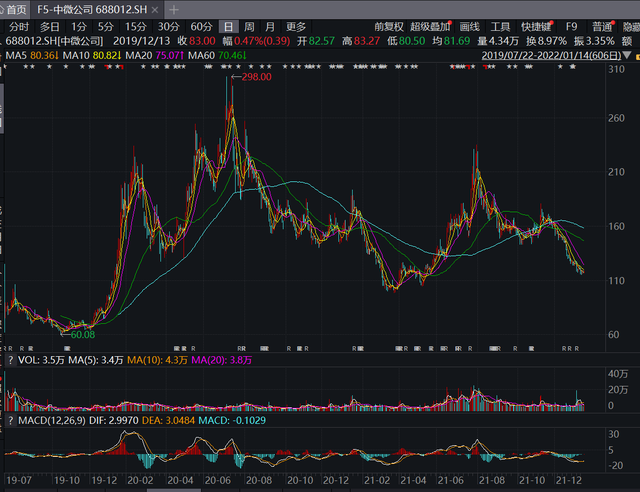Select the 日 daily period

(228, 27)
